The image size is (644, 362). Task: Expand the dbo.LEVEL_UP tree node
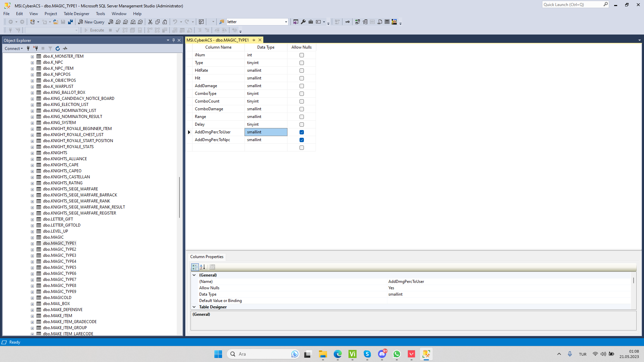coord(33,232)
